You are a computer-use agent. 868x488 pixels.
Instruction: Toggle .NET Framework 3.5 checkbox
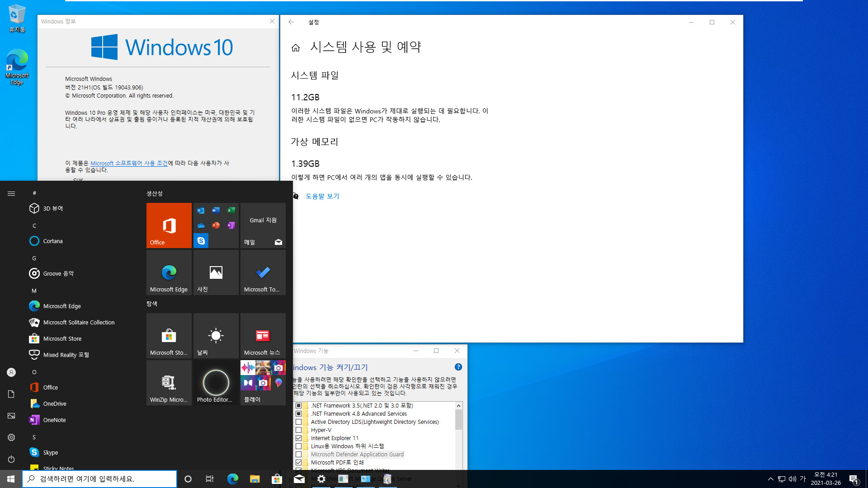pyautogui.click(x=298, y=405)
